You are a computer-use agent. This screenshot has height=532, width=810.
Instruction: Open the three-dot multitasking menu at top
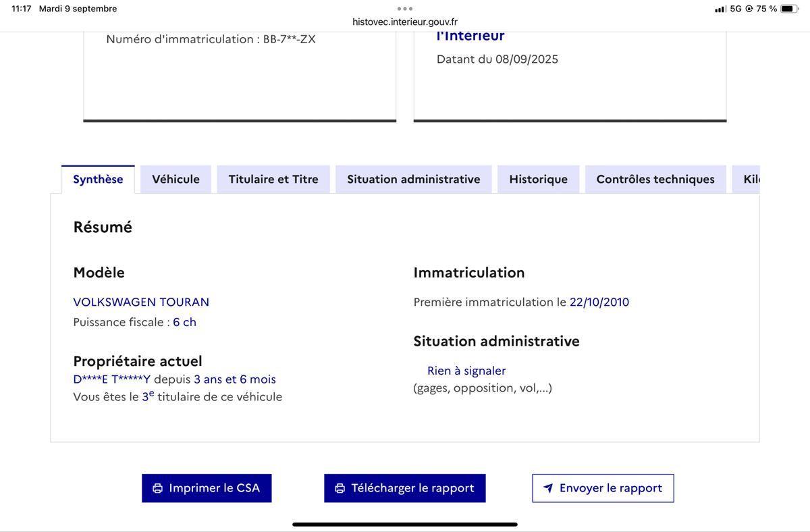click(x=405, y=9)
